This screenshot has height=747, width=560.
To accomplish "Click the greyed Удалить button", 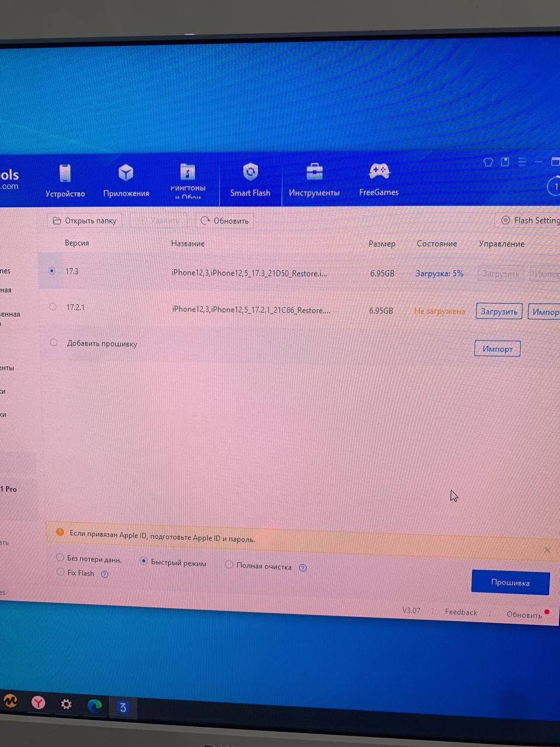I will click(159, 221).
